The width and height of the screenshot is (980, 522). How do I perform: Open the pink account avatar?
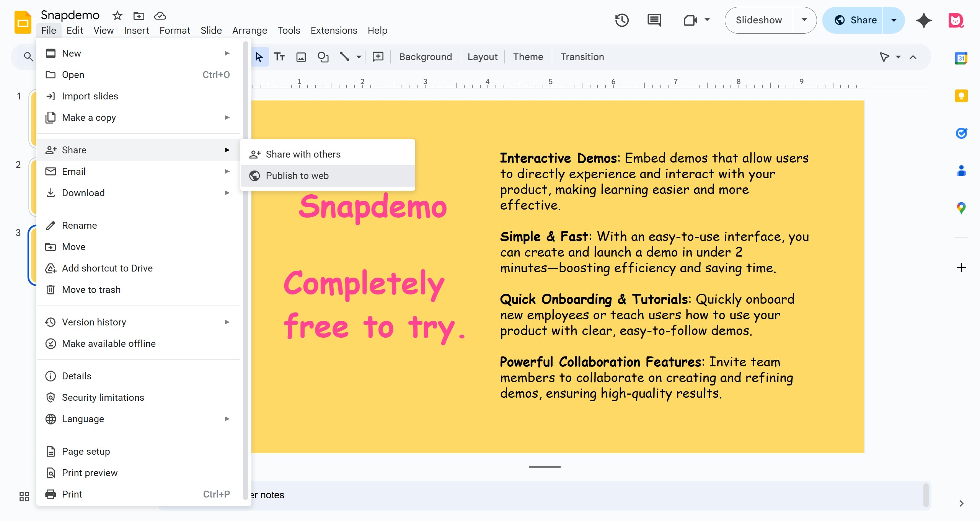pyautogui.click(x=956, y=20)
